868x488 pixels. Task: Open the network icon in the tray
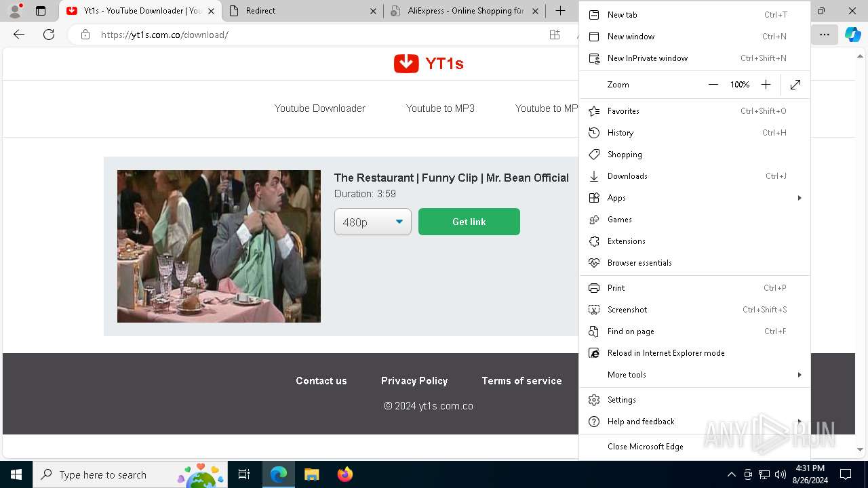click(x=764, y=474)
